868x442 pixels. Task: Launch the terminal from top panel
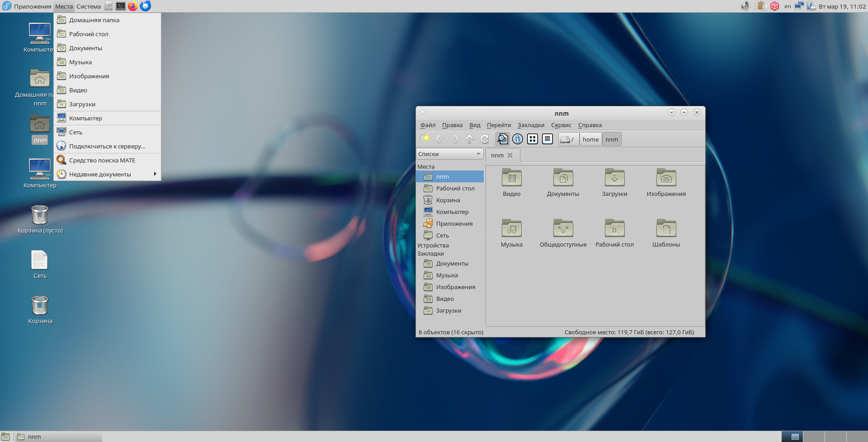pos(121,6)
